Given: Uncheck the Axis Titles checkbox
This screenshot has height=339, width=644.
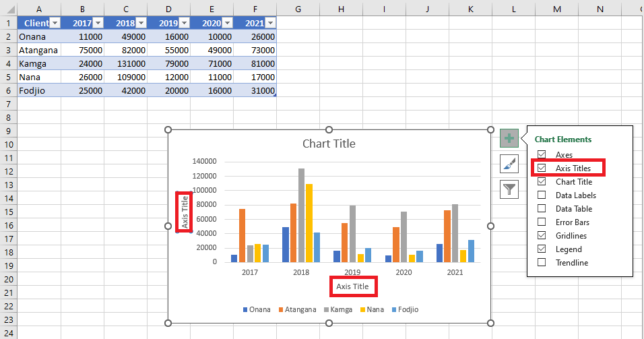Looking at the screenshot, I should (x=542, y=168).
